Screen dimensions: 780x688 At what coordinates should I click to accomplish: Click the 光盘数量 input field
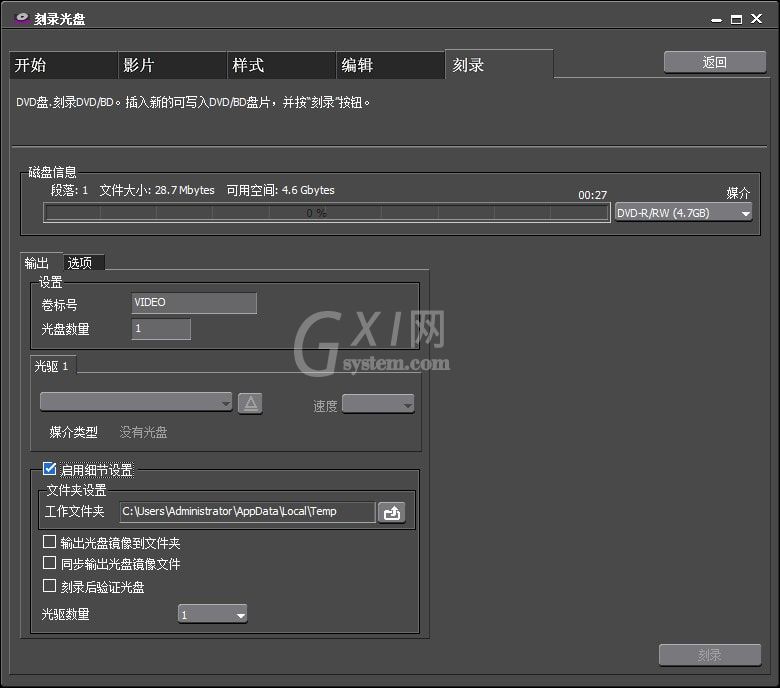pyautogui.click(x=161, y=329)
